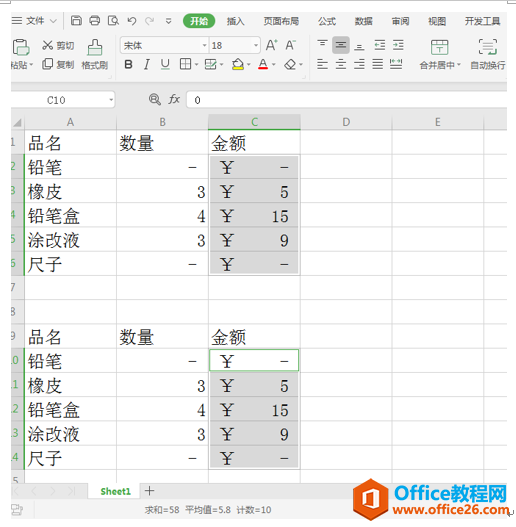Decrease font size with A- icon

coord(290,45)
